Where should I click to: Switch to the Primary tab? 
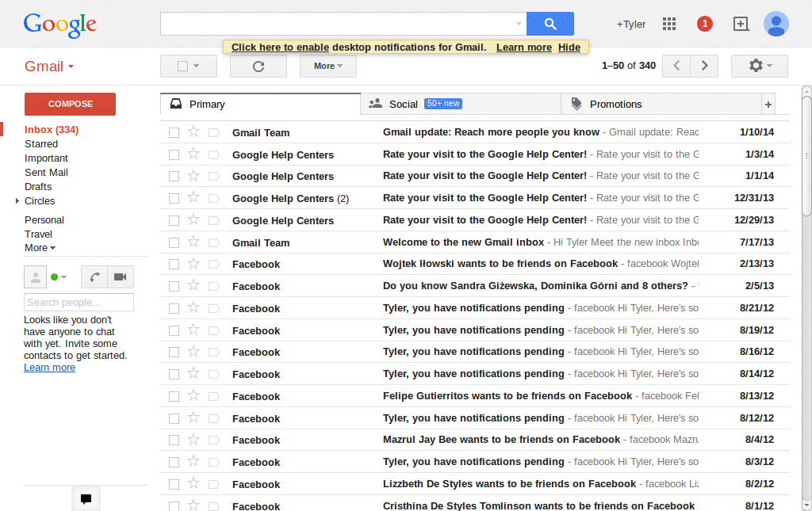(x=260, y=104)
